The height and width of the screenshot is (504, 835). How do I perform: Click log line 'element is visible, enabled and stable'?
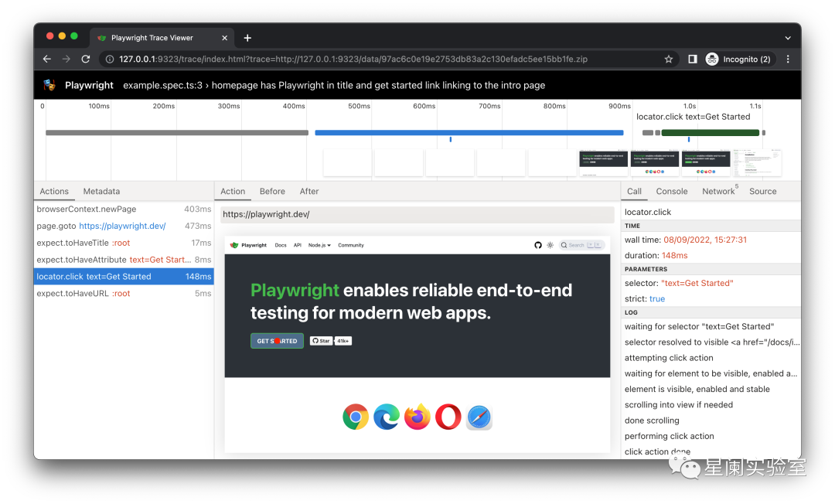pyautogui.click(x=697, y=389)
